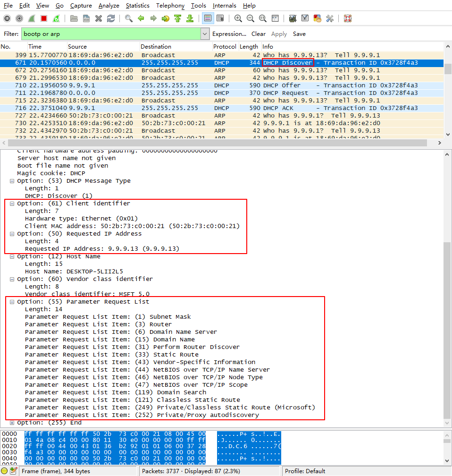Toggle auto scroll in live capture
Image resolution: width=452 pixels, height=476 pixels.
[x=220, y=18]
